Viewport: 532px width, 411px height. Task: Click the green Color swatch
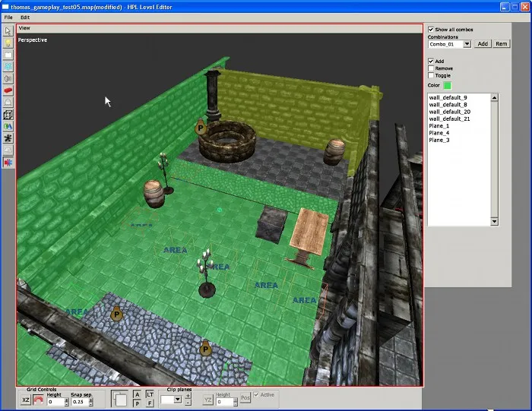click(447, 85)
